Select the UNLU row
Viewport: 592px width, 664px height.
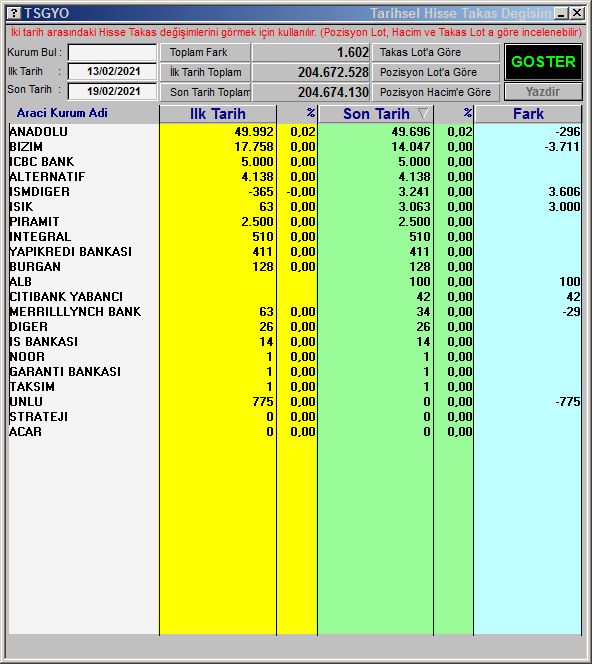tap(295, 402)
